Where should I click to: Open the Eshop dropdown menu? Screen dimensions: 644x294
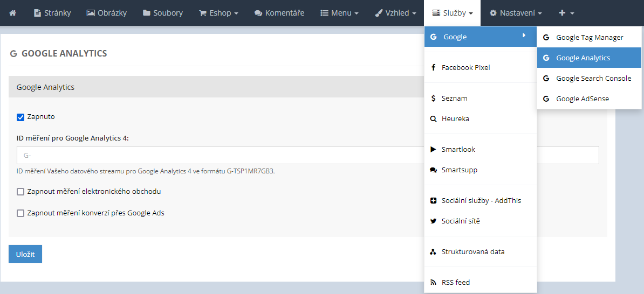[x=218, y=13]
